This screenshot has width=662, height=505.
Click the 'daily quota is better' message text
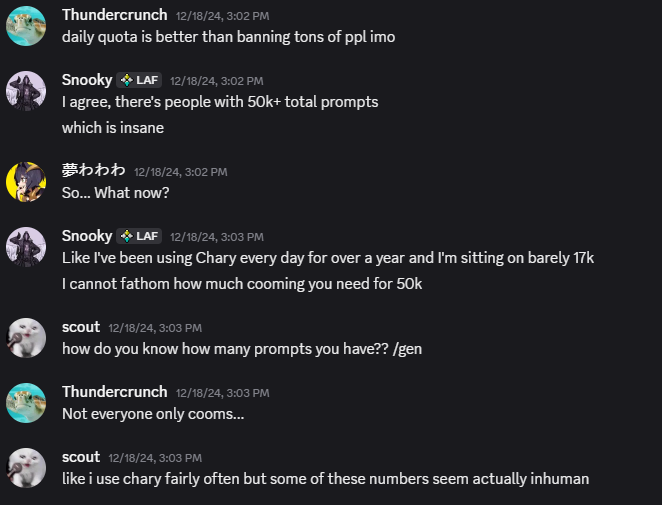pyautogui.click(x=228, y=37)
